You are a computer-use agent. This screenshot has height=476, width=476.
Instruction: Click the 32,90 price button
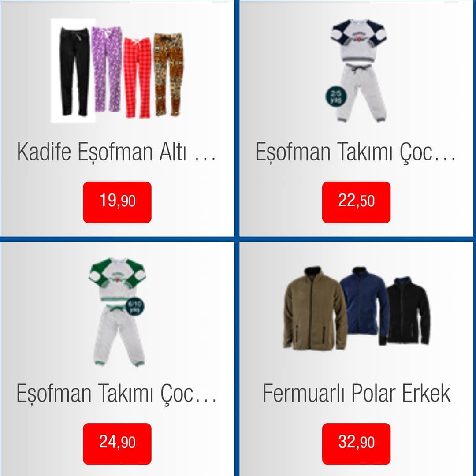click(x=356, y=443)
